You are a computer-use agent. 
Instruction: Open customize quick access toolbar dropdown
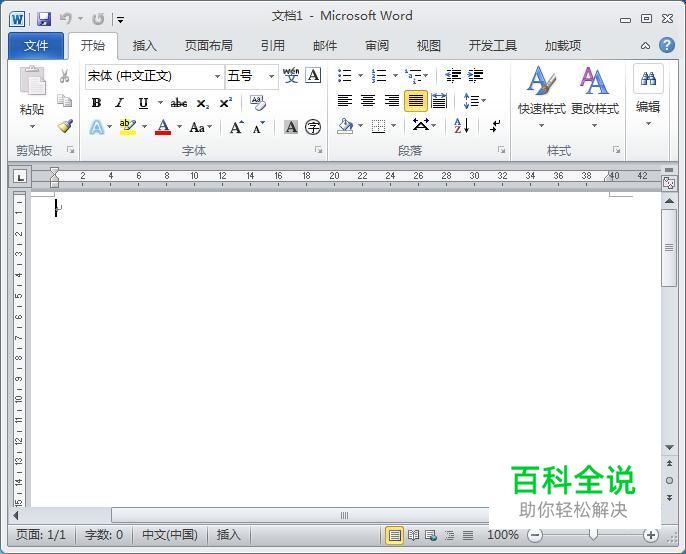(x=121, y=19)
